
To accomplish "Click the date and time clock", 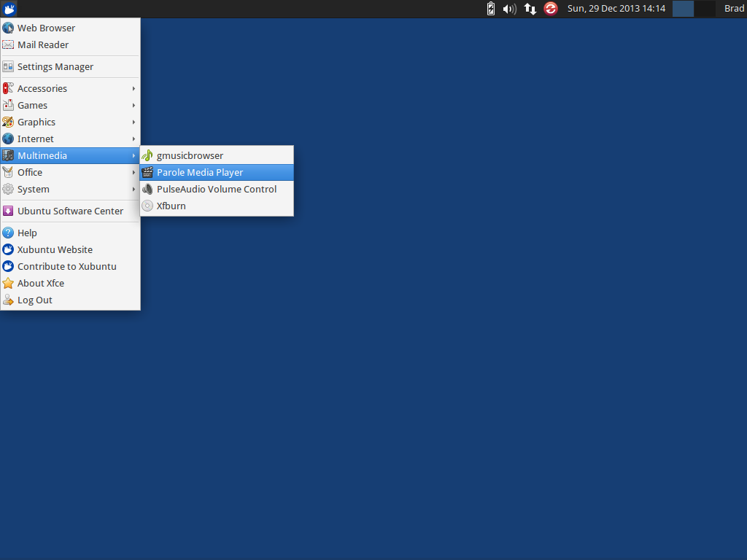I will click(616, 9).
